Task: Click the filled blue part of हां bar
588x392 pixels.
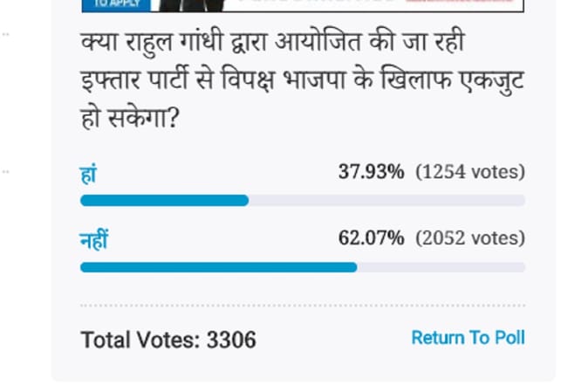Action: click(x=164, y=201)
